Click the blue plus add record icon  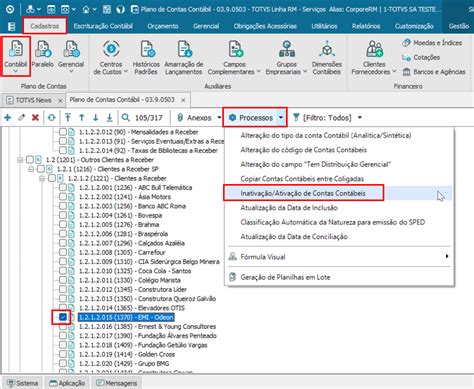pyautogui.click(x=8, y=118)
